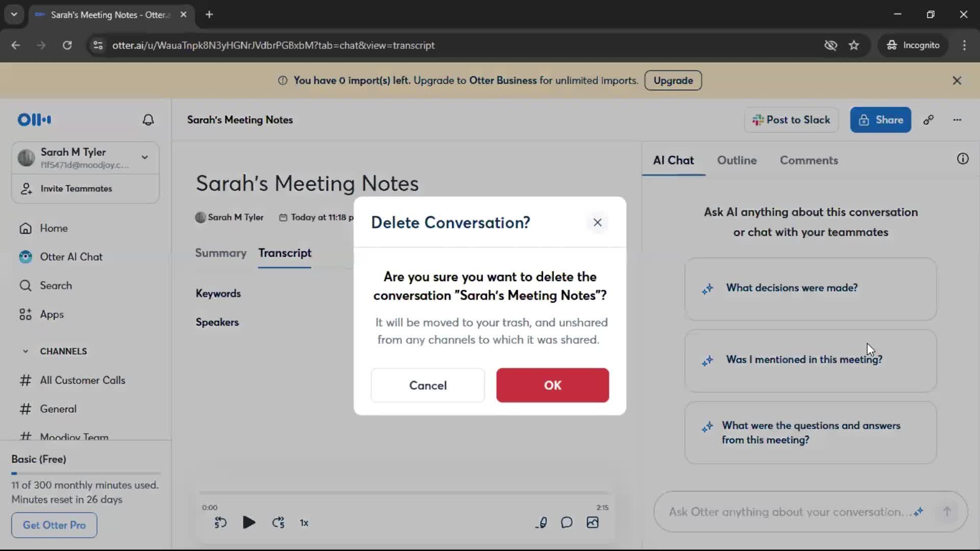Click the address bar URL
This screenshot has height=551, width=980.
click(x=274, y=45)
